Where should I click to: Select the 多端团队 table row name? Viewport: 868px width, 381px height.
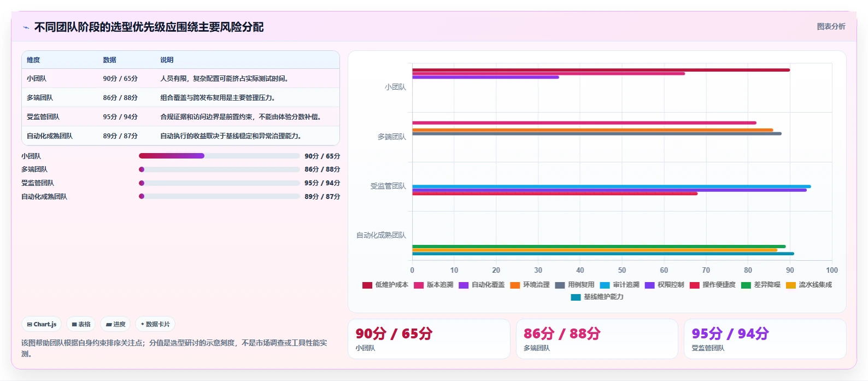[x=40, y=98]
